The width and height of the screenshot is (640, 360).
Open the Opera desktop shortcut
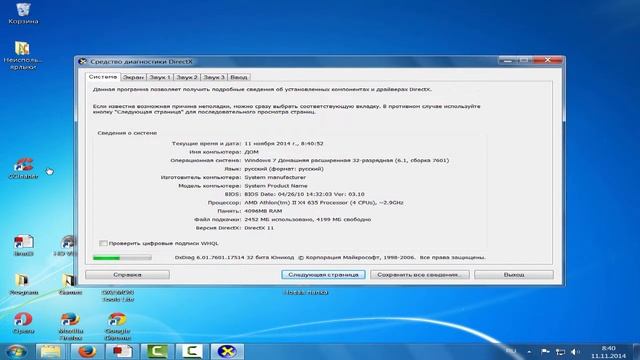tap(23, 322)
